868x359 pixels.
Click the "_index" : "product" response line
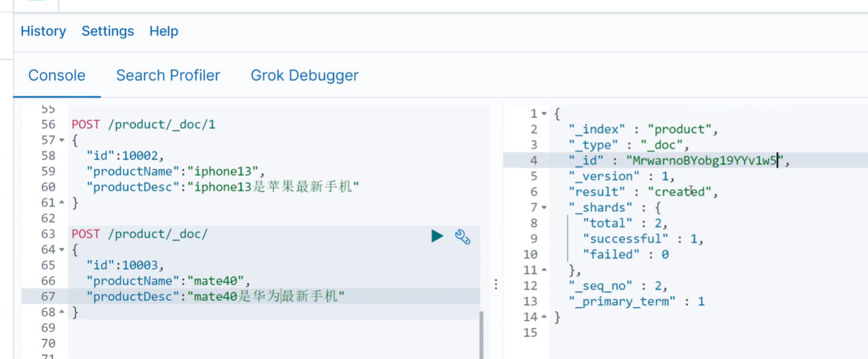pos(643,129)
